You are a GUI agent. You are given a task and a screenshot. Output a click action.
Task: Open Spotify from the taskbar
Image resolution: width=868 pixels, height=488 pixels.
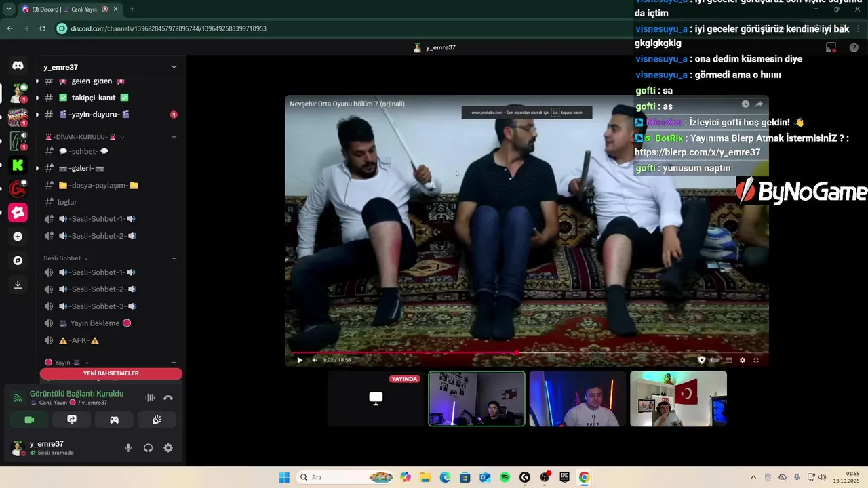click(x=505, y=477)
